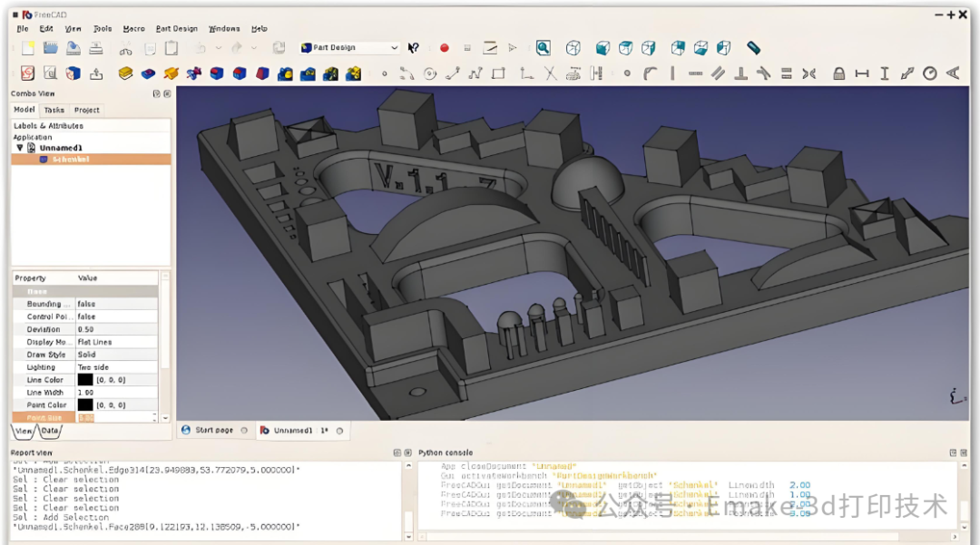The height and width of the screenshot is (545, 980).
Task: Edit the Line Width value field
Action: tap(116, 393)
